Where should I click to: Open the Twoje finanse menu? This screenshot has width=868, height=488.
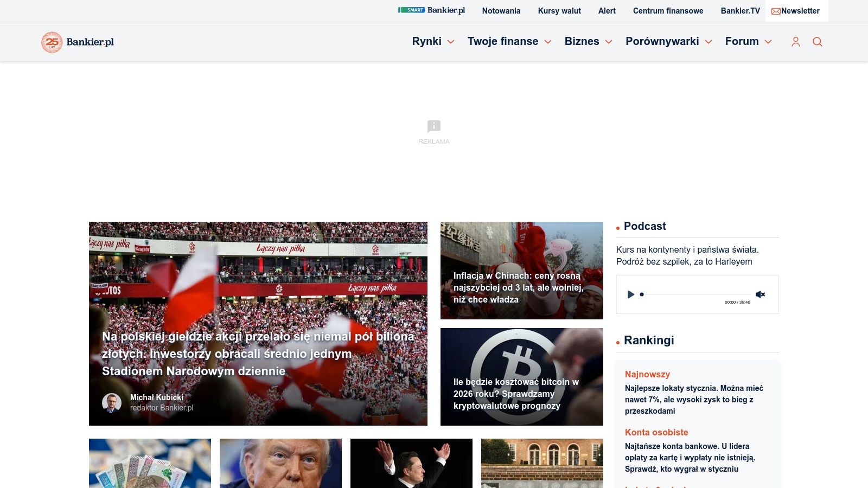(x=503, y=41)
